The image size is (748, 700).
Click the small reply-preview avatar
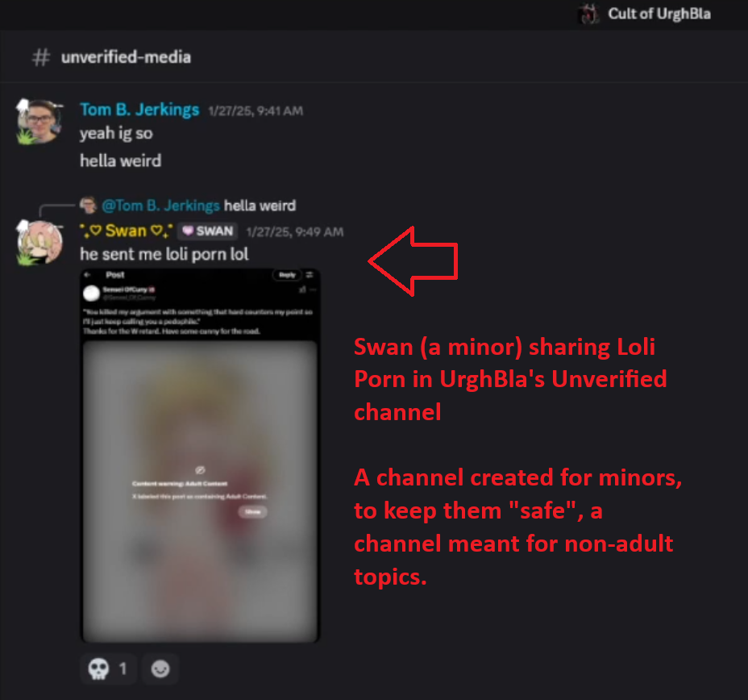coord(88,205)
